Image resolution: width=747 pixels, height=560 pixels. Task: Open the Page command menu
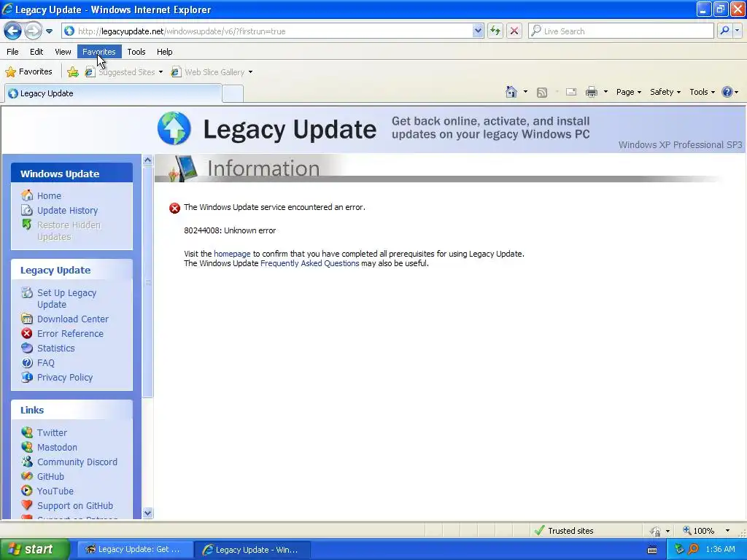click(628, 92)
